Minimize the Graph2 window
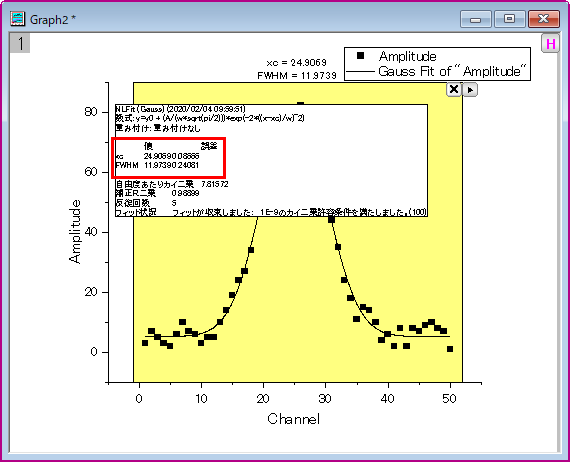The image size is (570, 462). click(475, 19)
